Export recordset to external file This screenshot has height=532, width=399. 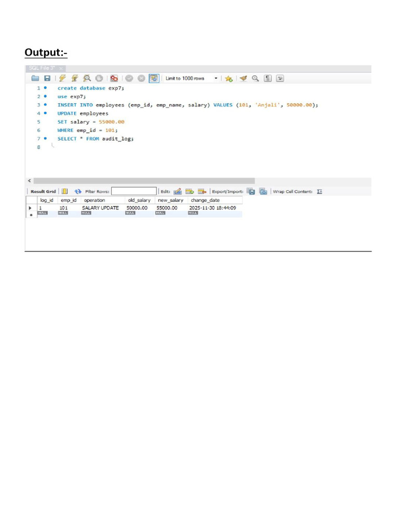[x=251, y=191]
